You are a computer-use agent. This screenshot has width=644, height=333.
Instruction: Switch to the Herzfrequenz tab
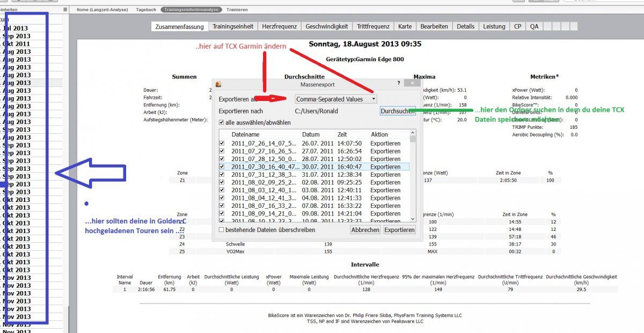point(274,26)
